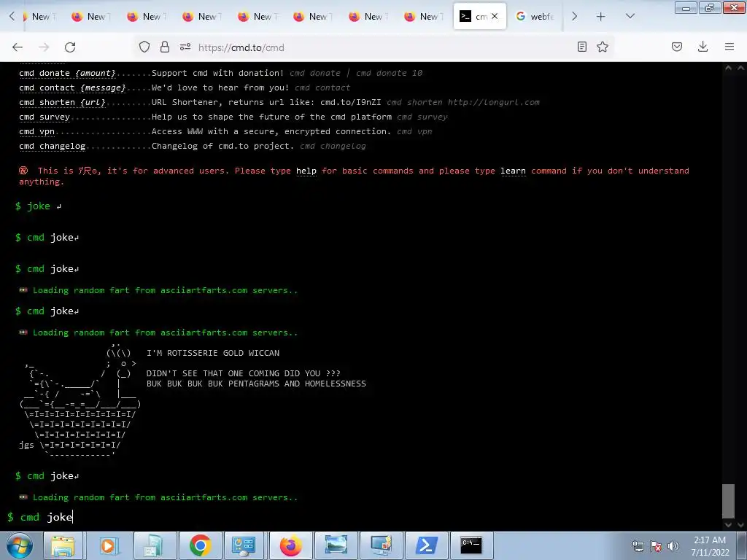
Task: Click the cmd shorten command link
Action: click(62, 102)
